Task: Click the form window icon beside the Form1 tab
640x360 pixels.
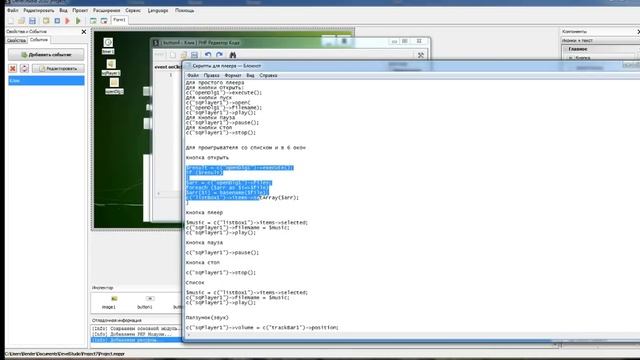Action: tap(104, 20)
